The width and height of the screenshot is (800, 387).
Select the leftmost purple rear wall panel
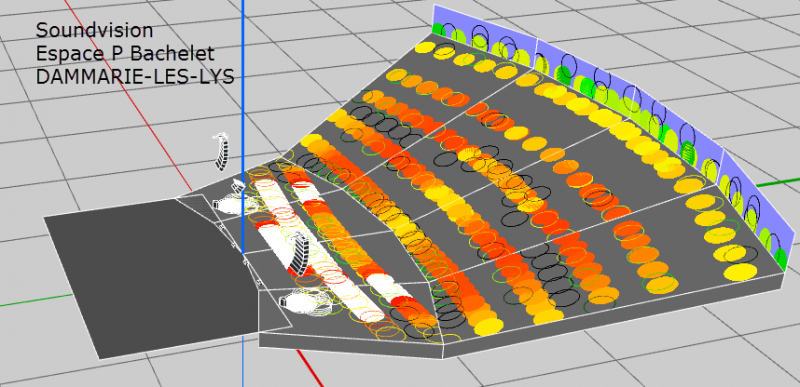484,37
